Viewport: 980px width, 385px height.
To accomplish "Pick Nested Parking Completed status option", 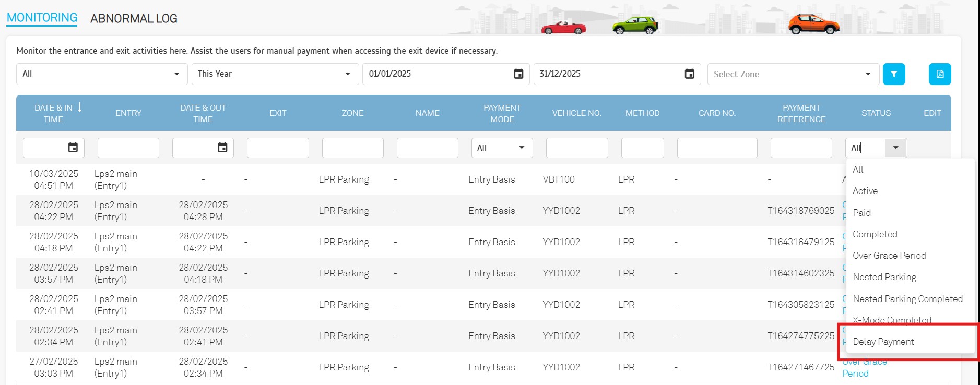I will tap(907, 299).
